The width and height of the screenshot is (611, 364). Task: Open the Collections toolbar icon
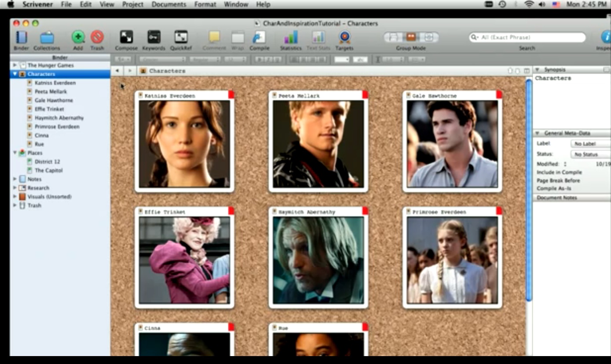point(47,37)
